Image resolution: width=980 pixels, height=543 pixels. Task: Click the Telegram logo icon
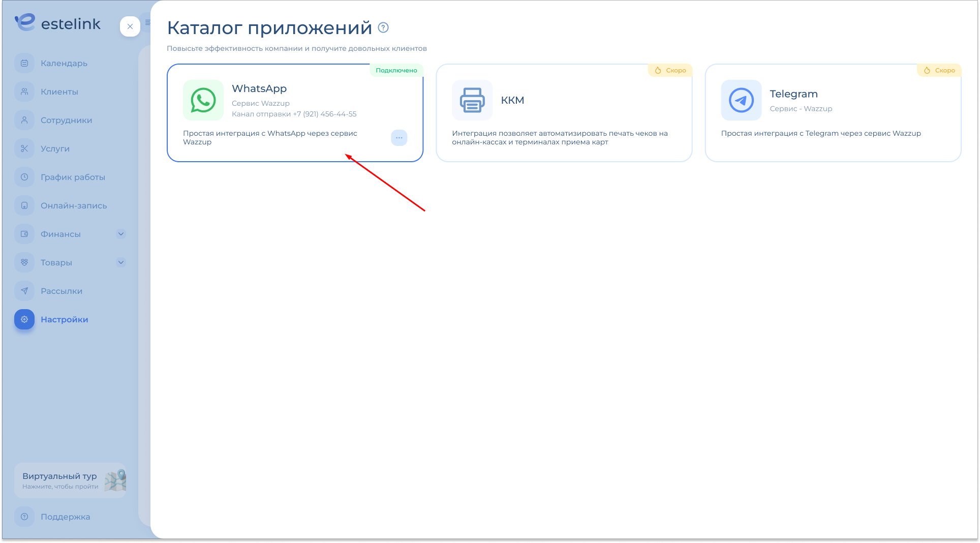point(741,100)
